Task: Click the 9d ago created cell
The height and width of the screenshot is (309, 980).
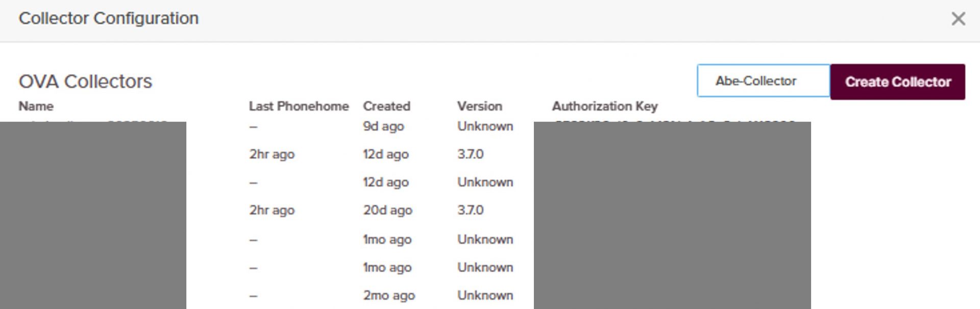Action: click(383, 126)
